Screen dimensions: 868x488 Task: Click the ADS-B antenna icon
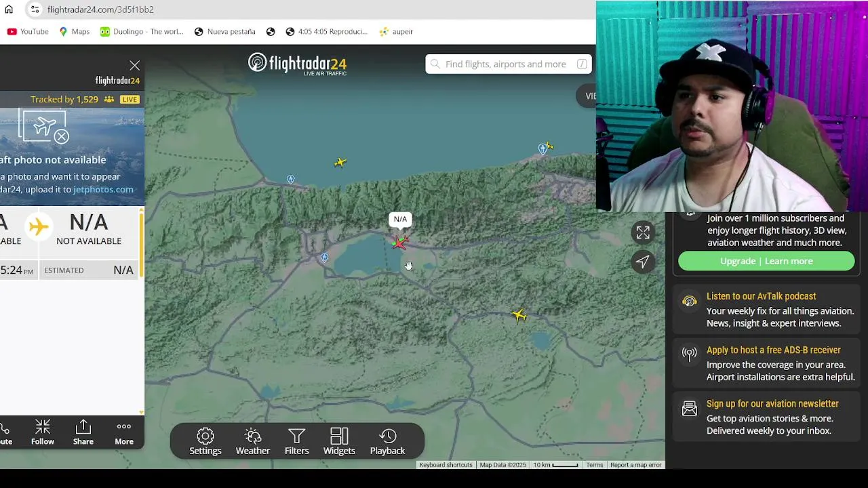(x=690, y=354)
